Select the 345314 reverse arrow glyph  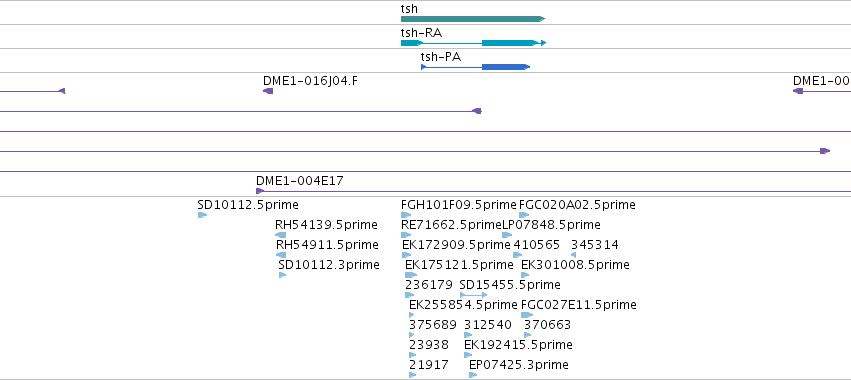574,255
